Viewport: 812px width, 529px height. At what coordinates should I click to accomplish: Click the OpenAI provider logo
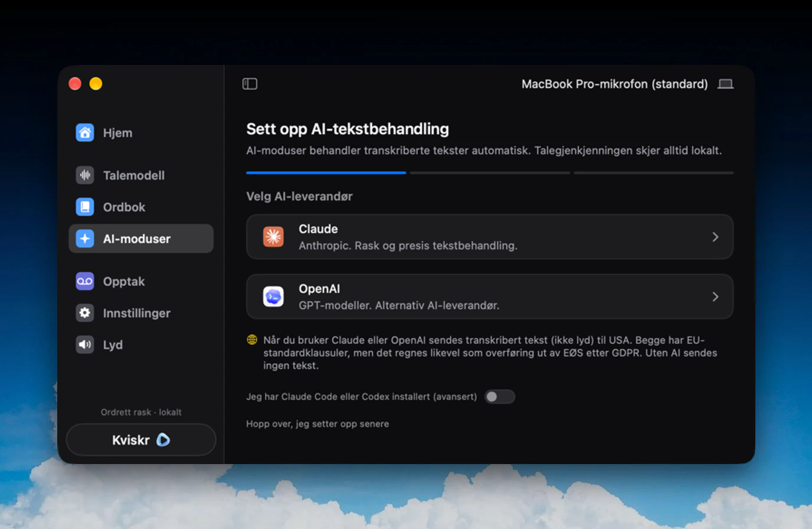tap(273, 296)
